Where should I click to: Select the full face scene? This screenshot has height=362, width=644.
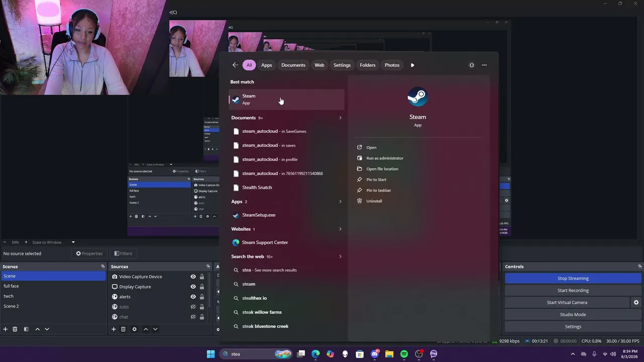[53, 286]
